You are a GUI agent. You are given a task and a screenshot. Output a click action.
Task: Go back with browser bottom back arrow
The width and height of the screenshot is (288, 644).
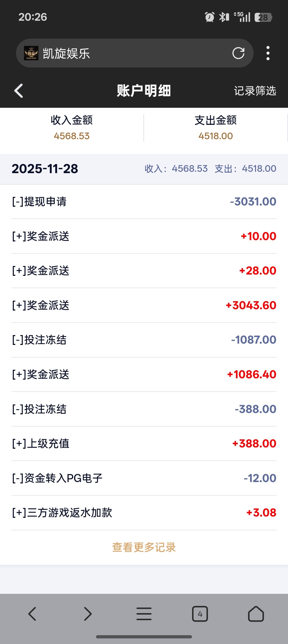pyautogui.click(x=32, y=614)
